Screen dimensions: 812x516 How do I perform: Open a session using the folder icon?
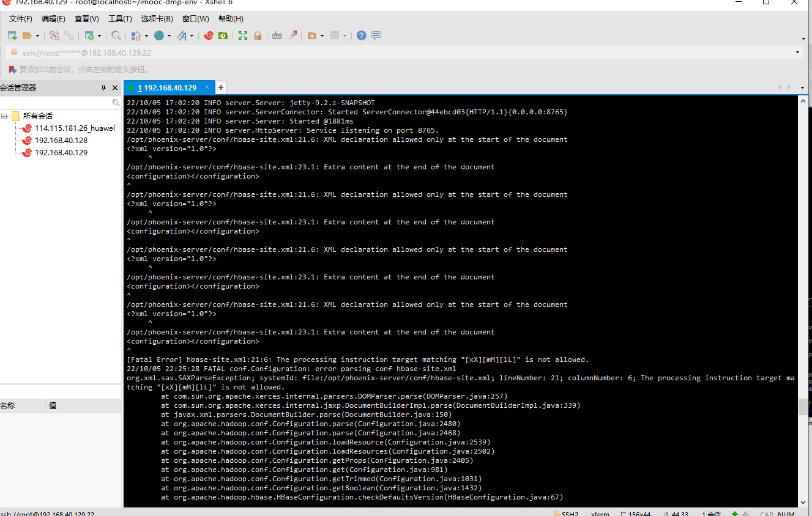[x=27, y=35]
